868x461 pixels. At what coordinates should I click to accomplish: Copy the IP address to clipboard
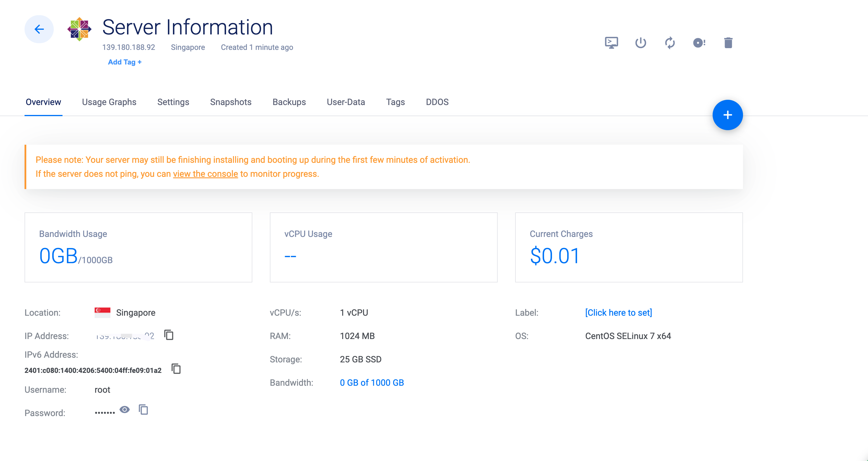(x=169, y=335)
